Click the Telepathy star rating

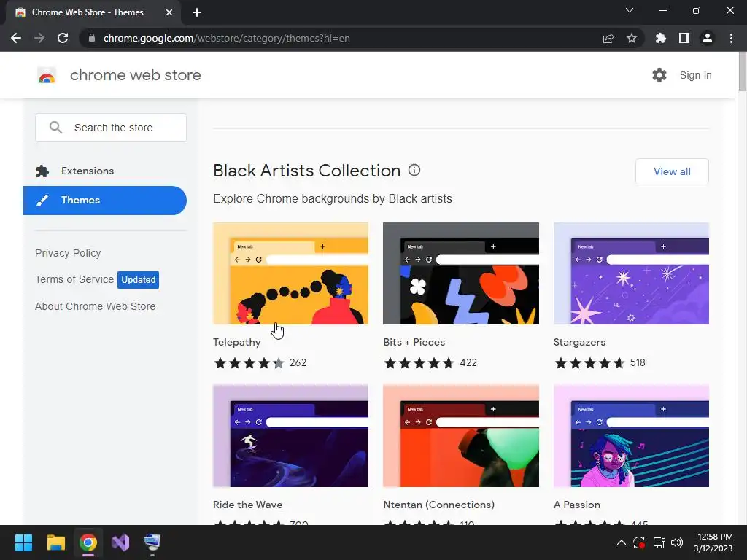click(249, 363)
